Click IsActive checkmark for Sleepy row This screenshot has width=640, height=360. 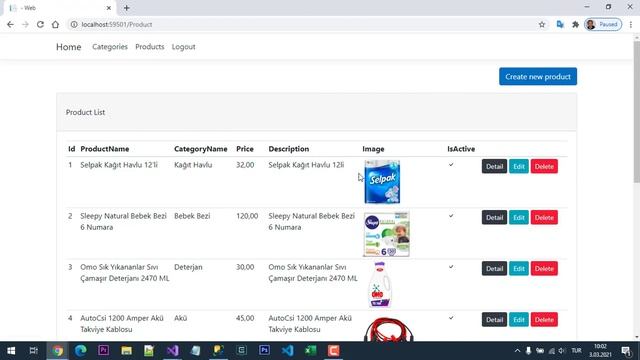tap(451, 216)
